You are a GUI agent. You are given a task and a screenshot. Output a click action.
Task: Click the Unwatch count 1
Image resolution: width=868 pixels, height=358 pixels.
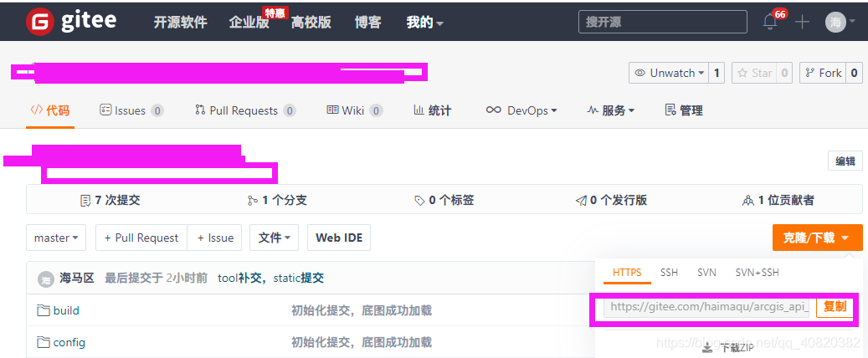[716, 73]
